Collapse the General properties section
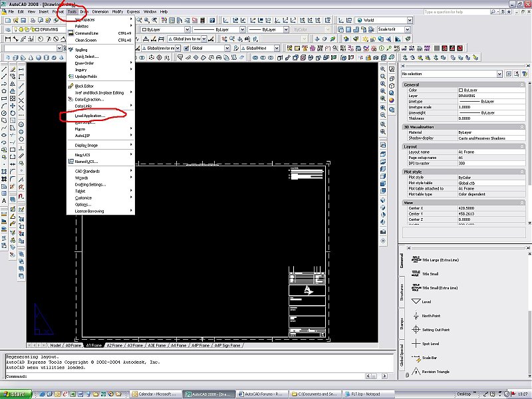 pyautogui.click(x=522, y=85)
